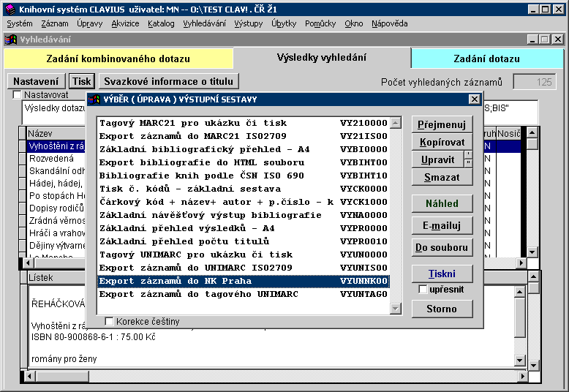Close the VÝBĚR (ÚPRAVA) VÝSTUPNÍ SESTAVY dialog
This screenshot has height=392, width=569.
click(474, 99)
